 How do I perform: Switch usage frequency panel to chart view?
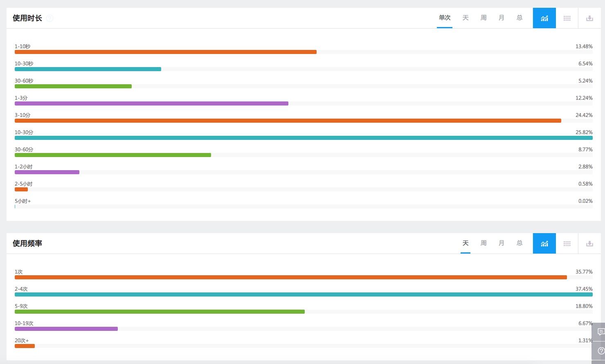coord(544,243)
